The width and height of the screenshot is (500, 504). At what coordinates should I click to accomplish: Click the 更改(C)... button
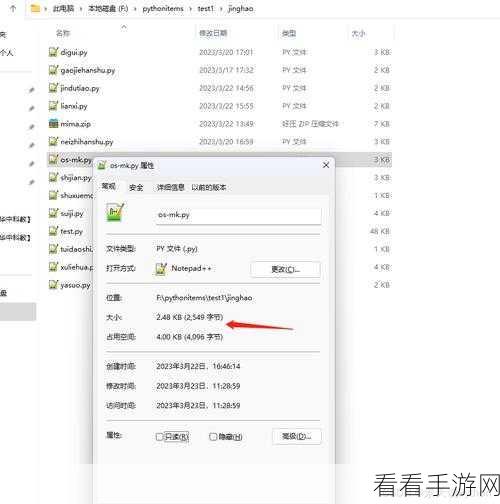click(285, 269)
